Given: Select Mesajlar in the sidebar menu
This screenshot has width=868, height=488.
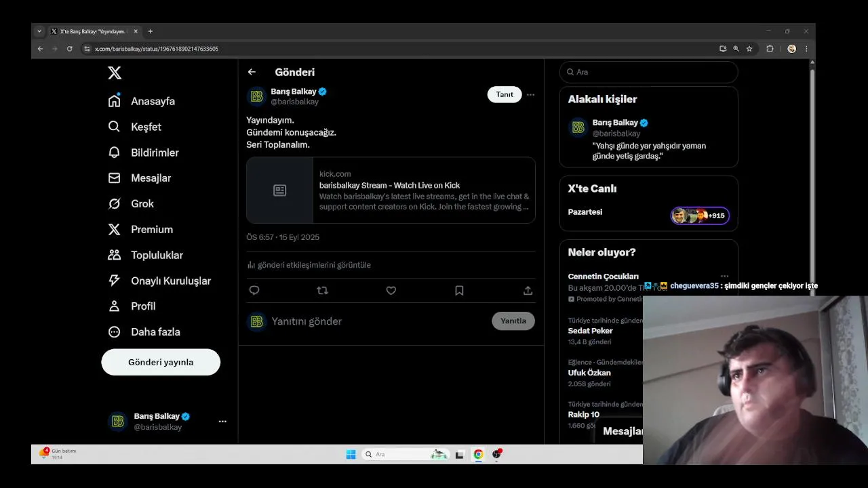Looking at the screenshot, I should pyautogui.click(x=151, y=178).
